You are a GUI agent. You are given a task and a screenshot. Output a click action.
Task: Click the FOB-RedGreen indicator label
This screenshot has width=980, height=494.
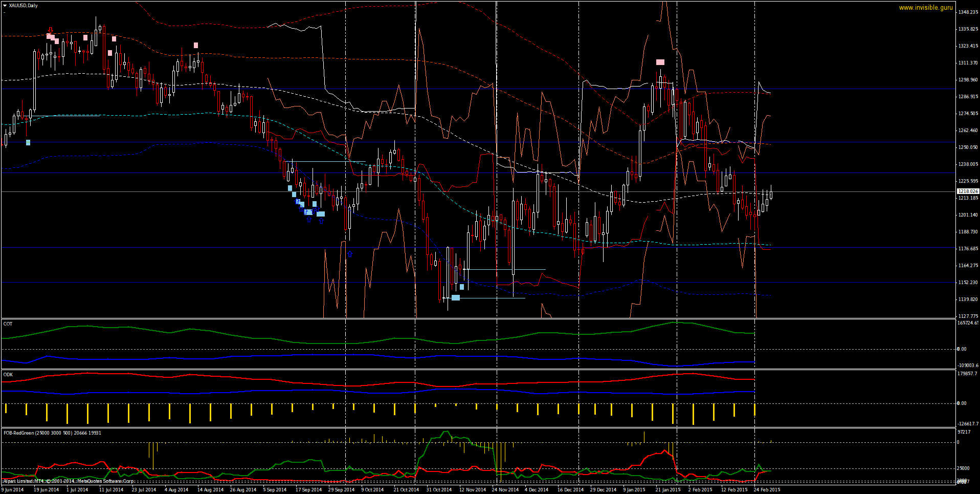click(52, 433)
